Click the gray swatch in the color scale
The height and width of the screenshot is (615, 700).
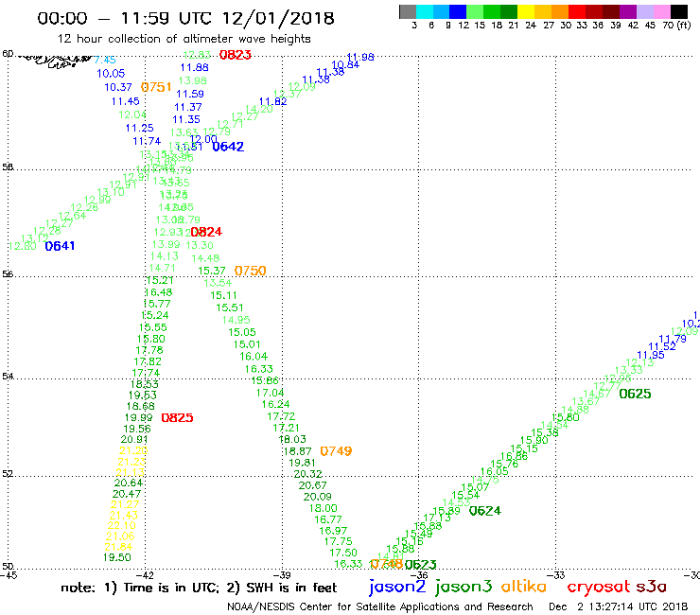tap(408, 11)
